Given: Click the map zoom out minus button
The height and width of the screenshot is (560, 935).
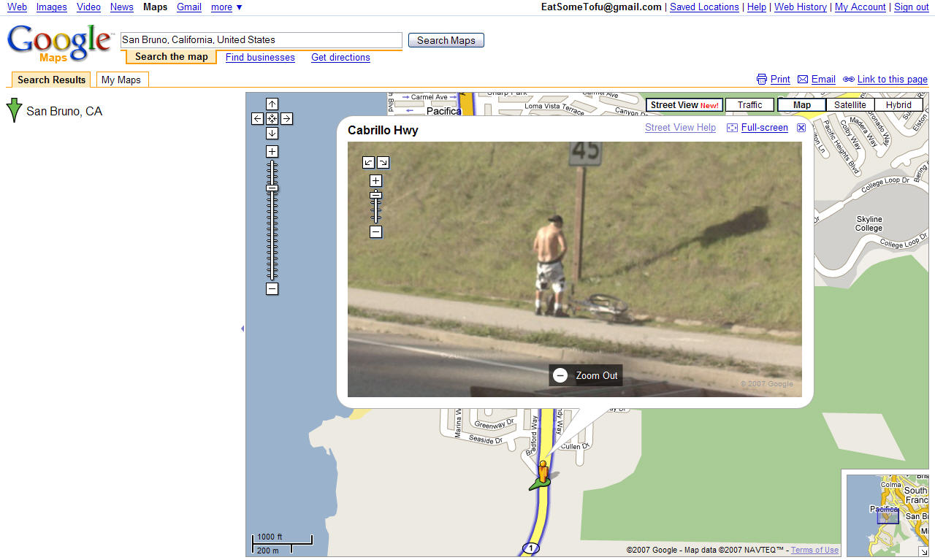Looking at the screenshot, I should pyautogui.click(x=272, y=289).
